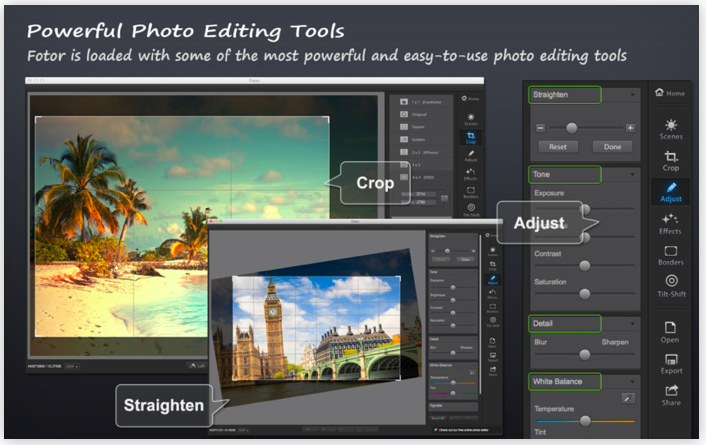Open Tilt-Shift in the straighten window sidebar

(493, 322)
